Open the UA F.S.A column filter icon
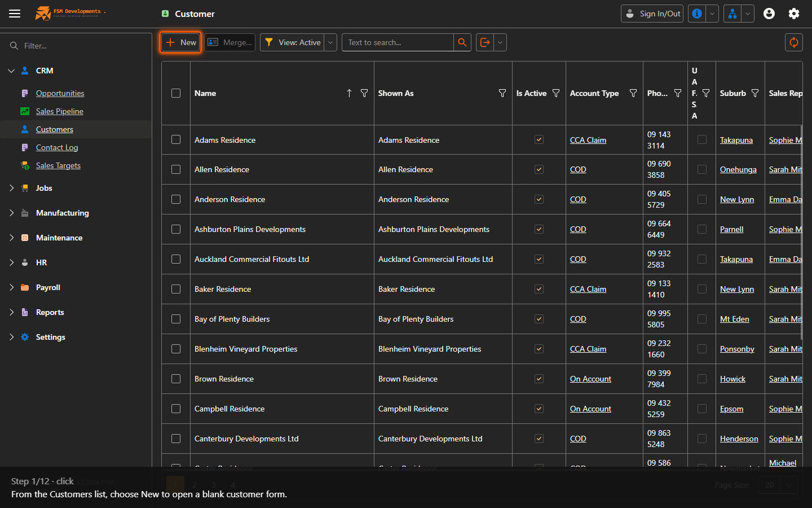 click(706, 93)
